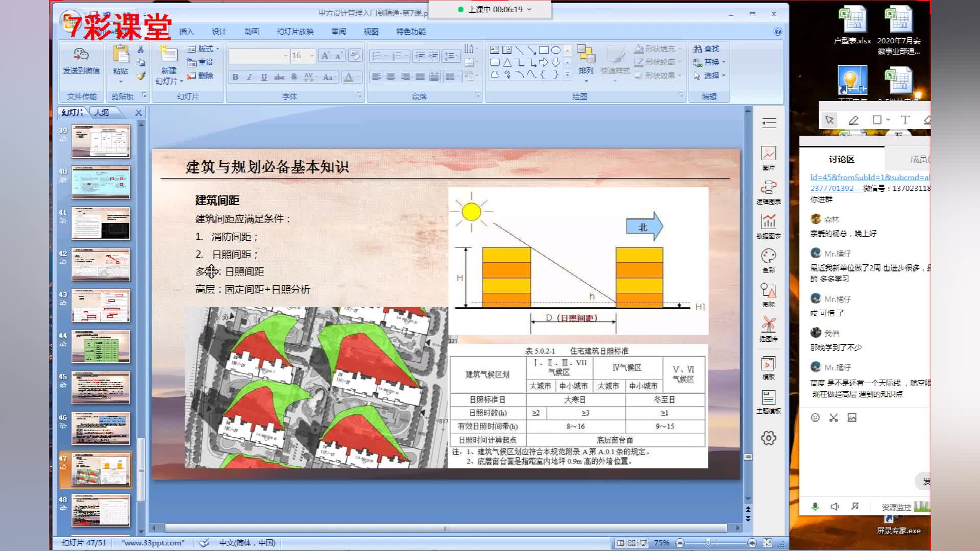Switch to the 大纲 outline tab
Viewport: 980px width, 551px height.
[x=102, y=112]
